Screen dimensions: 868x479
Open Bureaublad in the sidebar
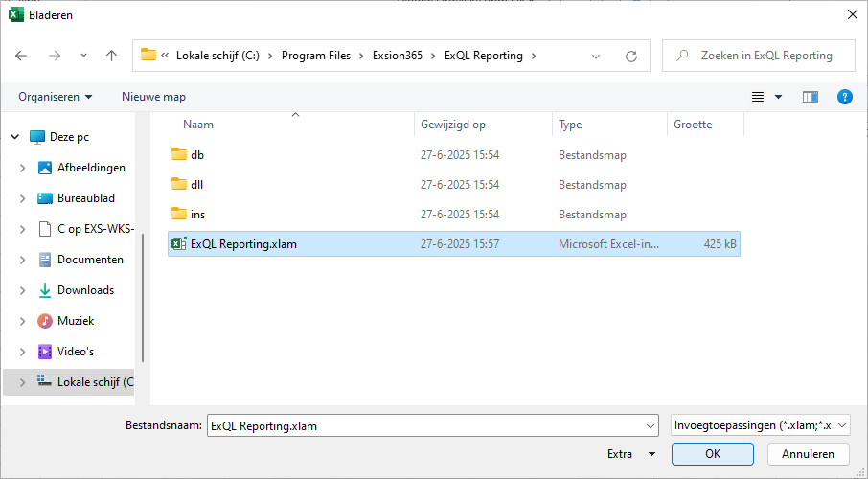(86, 198)
